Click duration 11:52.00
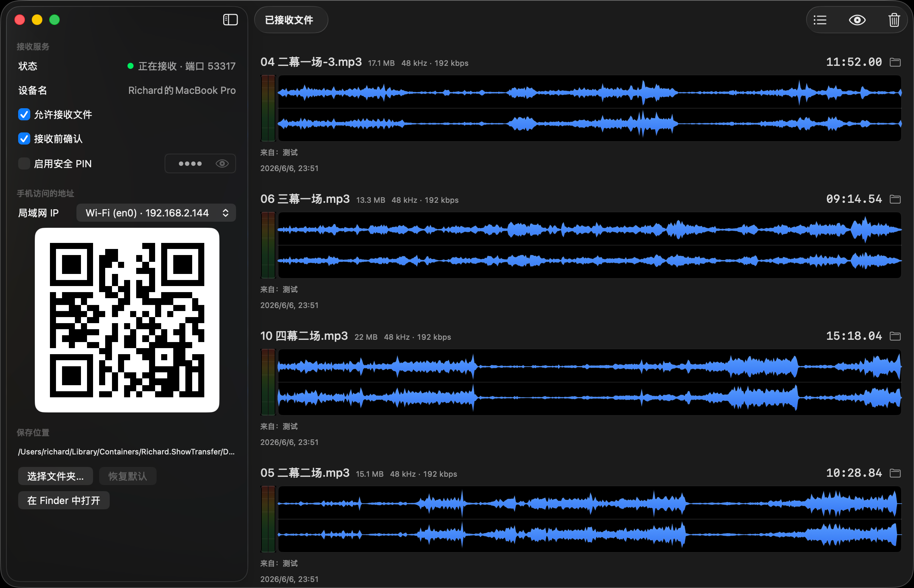The width and height of the screenshot is (914, 588). [854, 62]
